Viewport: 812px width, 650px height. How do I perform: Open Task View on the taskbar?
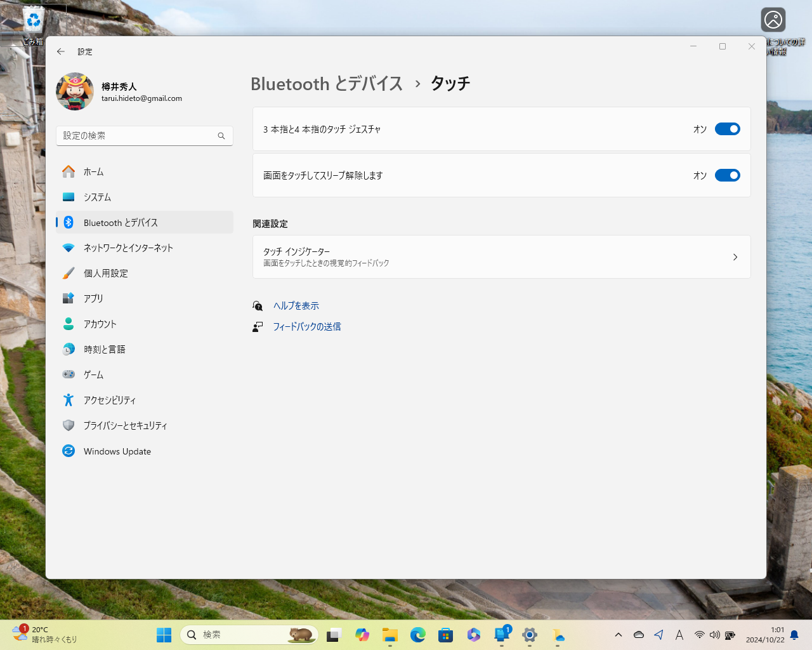point(334,635)
